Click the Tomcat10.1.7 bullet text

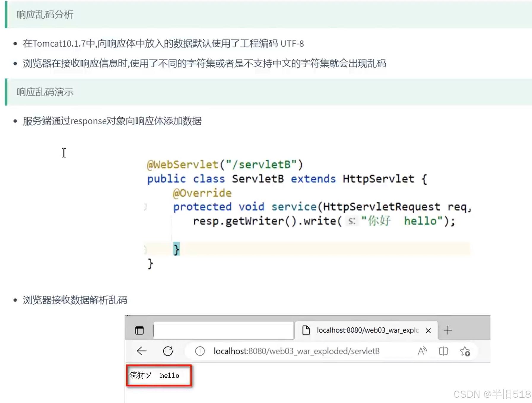[163, 44]
